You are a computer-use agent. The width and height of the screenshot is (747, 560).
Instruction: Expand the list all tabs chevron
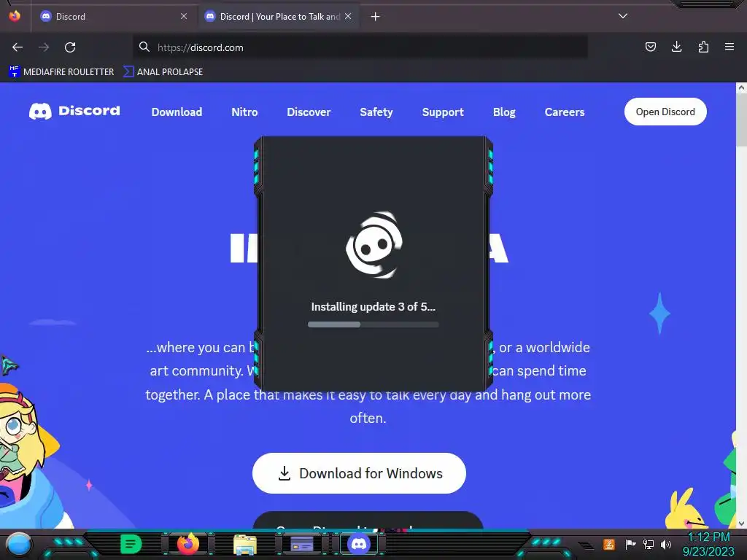pyautogui.click(x=623, y=16)
